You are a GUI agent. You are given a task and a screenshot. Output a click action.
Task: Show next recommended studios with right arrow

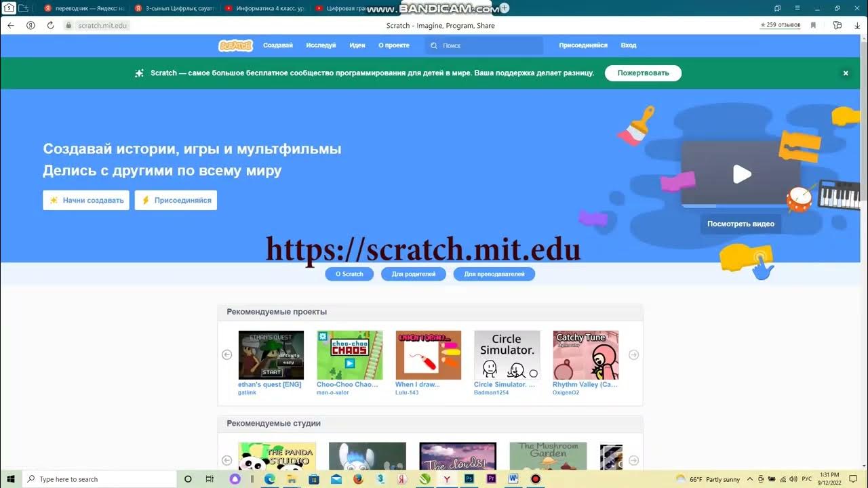[x=633, y=461]
